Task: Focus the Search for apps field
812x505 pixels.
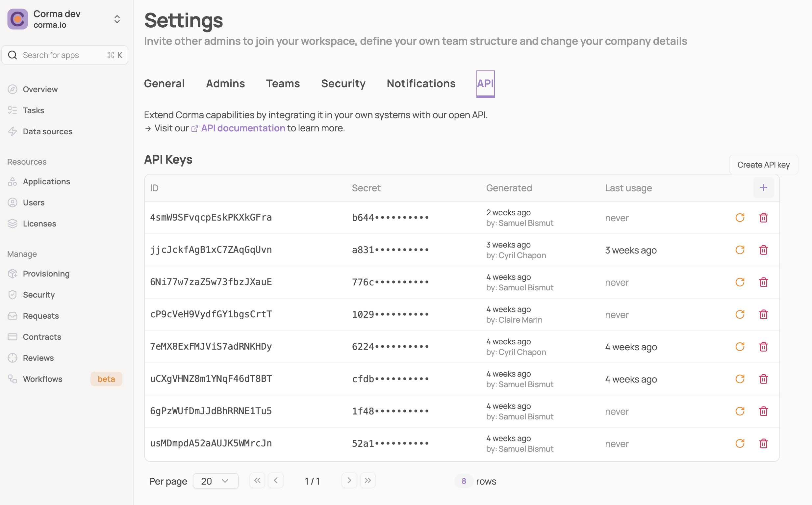Action: point(65,55)
